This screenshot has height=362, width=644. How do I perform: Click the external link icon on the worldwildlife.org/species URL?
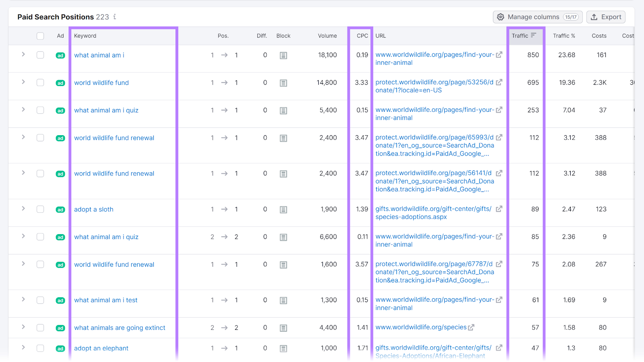(471, 327)
